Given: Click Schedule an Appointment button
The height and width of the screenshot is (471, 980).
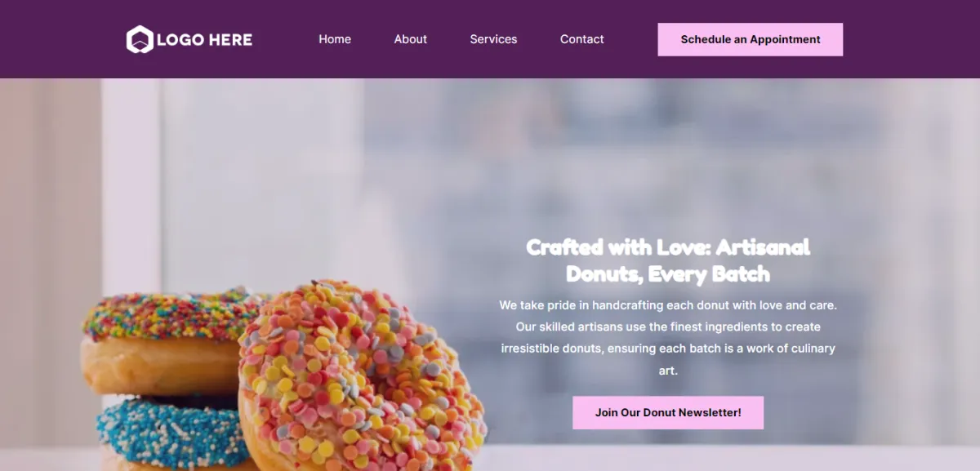Looking at the screenshot, I should coord(751,39).
